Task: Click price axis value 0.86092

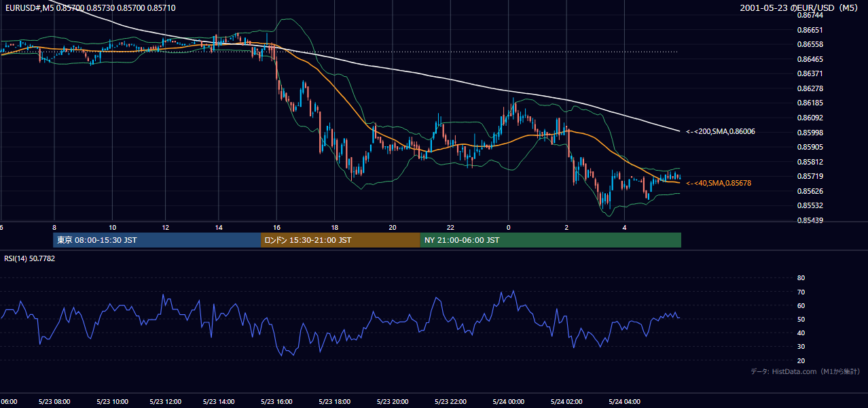Action: click(810, 118)
